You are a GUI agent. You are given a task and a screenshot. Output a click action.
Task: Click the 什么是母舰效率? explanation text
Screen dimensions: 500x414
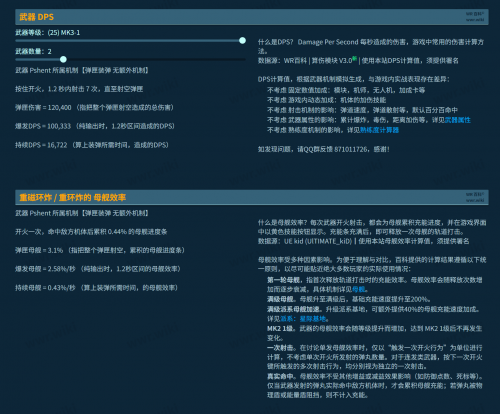[x=372, y=227]
